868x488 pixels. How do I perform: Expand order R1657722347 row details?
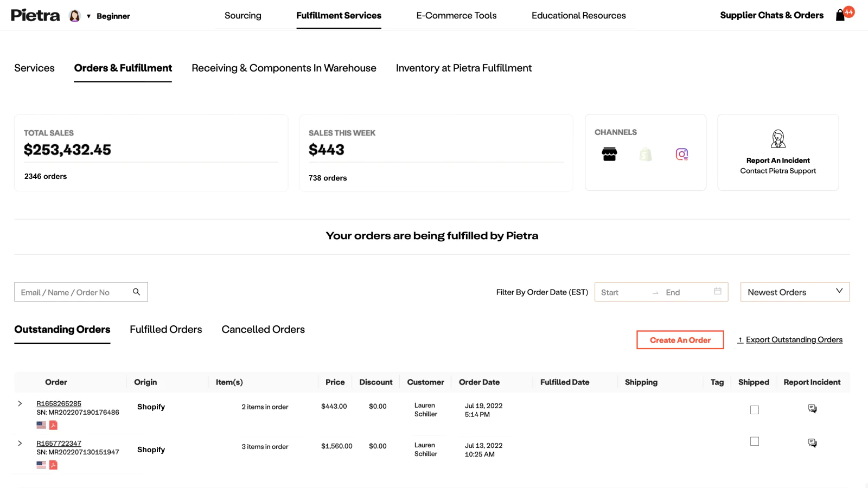coord(20,443)
